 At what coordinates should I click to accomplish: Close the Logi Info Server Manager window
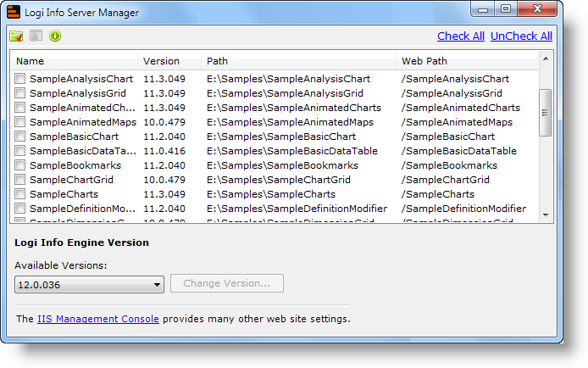point(537,9)
